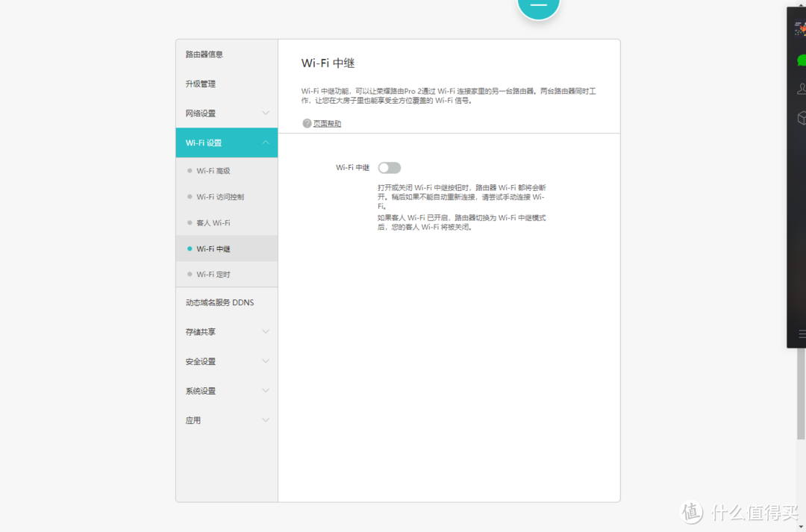Open 动态域名服务 DDNS in the sidebar
Viewport: 806px width, 532px height.
[227, 302]
